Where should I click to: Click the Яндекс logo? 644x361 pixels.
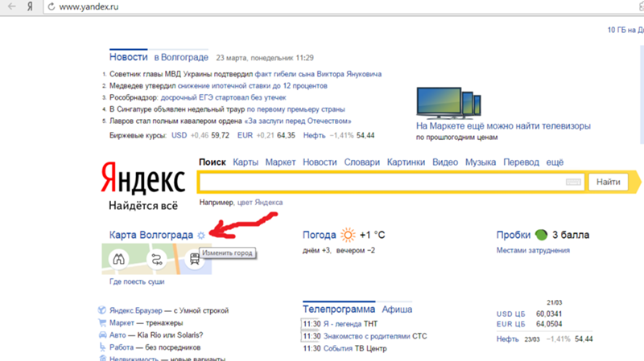(143, 178)
